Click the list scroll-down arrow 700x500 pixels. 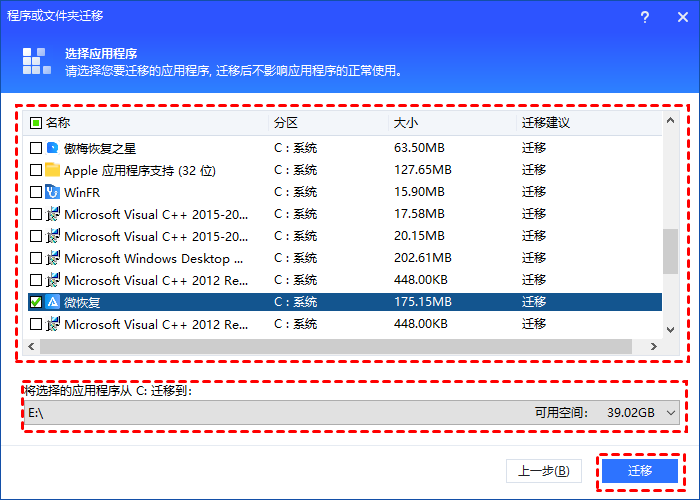[671, 327]
